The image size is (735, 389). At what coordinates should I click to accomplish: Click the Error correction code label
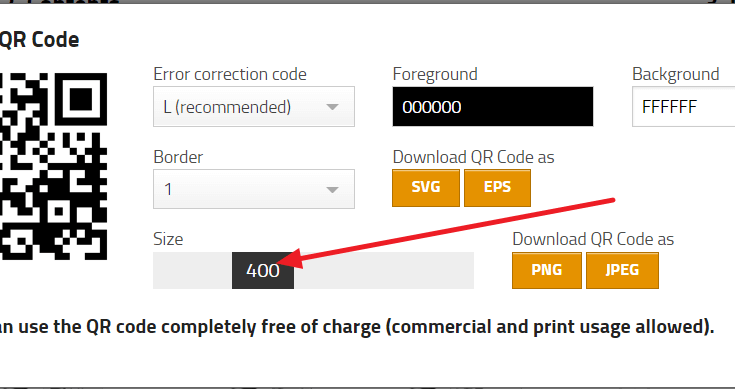point(230,74)
